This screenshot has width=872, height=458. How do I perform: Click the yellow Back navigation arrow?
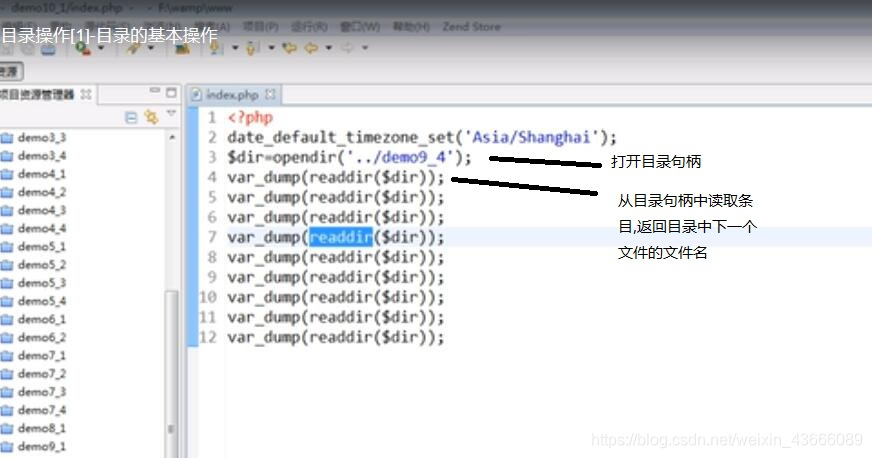coord(311,48)
